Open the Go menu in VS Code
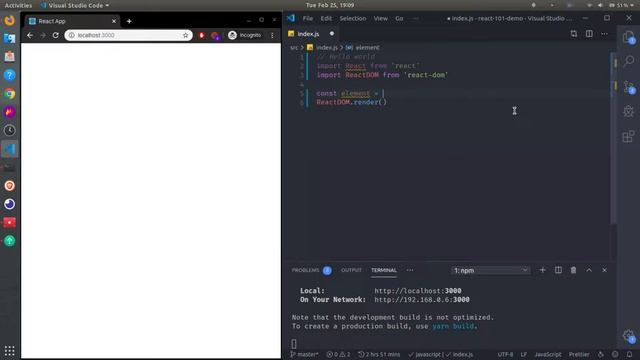Image resolution: width=640 pixels, height=360 pixels. [x=399, y=18]
